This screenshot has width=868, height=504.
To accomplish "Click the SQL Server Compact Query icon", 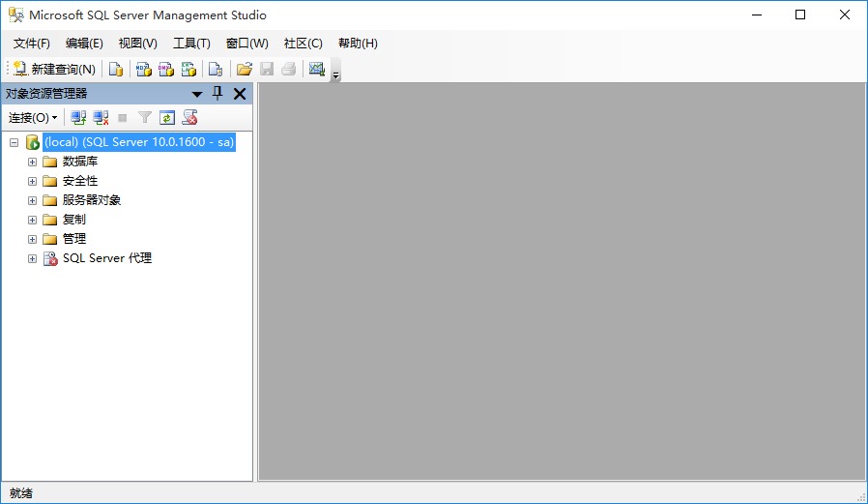I will point(216,70).
